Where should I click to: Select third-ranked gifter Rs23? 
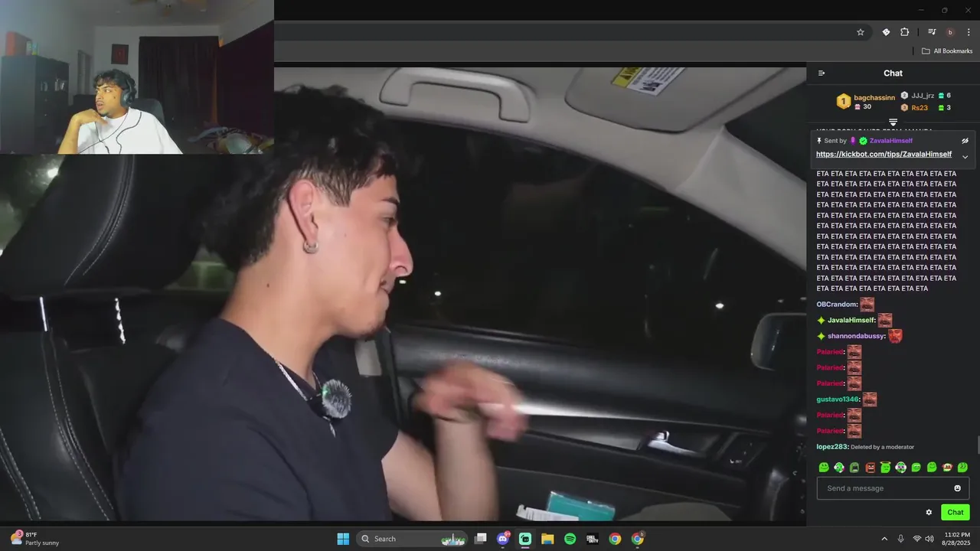tap(920, 108)
